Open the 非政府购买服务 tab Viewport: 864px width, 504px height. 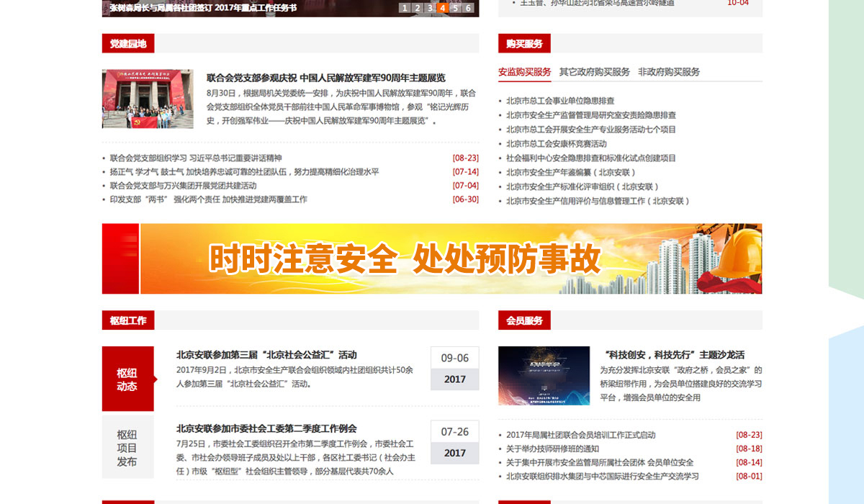pos(668,72)
